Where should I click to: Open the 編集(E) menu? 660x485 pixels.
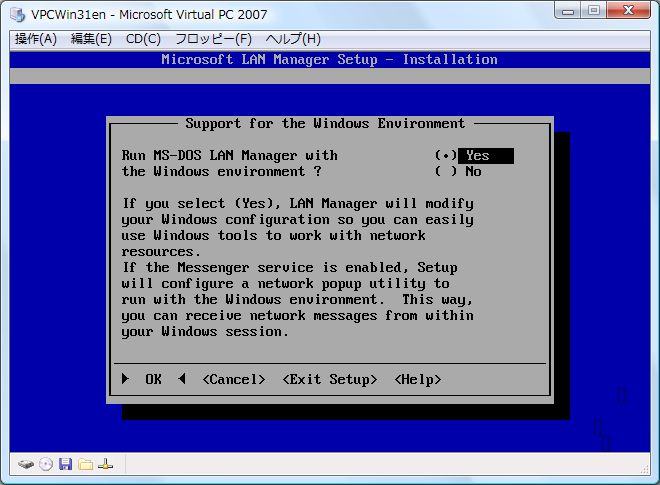click(91, 39)
